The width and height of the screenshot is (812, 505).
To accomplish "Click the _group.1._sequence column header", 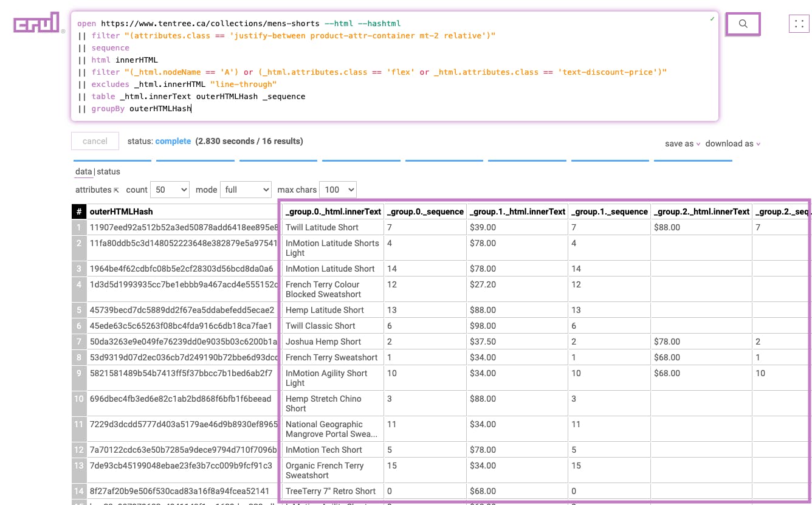I will tap(610, 211).
